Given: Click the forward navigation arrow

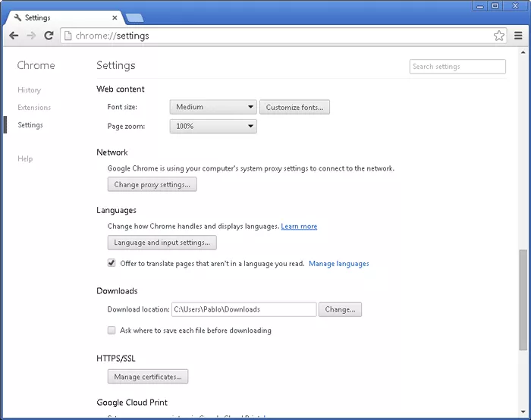Looking at the screenshot, I should coord(31,36).
